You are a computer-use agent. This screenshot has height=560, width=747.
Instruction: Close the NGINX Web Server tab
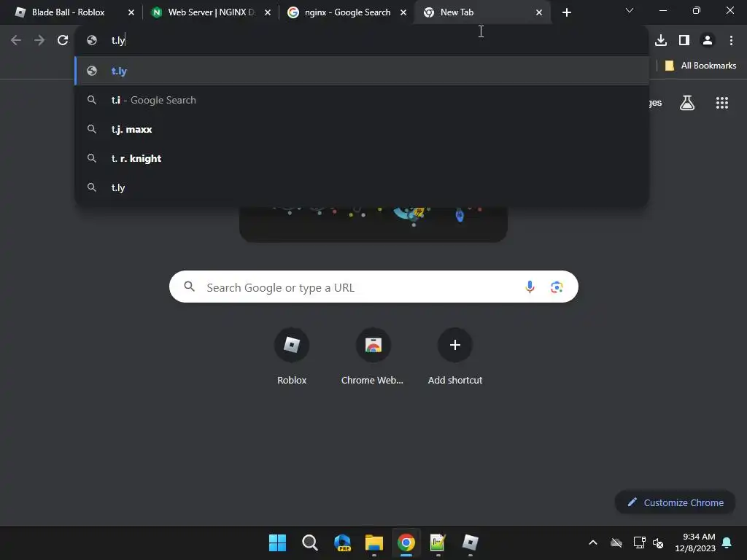268,12
